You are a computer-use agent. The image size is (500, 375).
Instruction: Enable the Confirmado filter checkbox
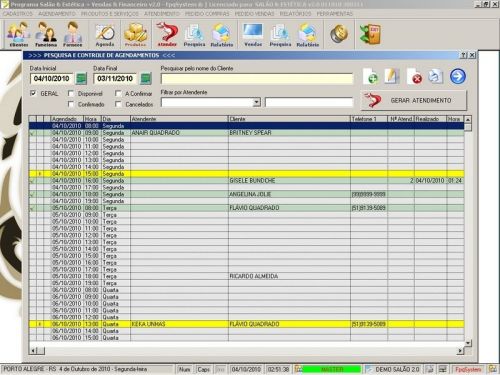(x=71, y=104)
